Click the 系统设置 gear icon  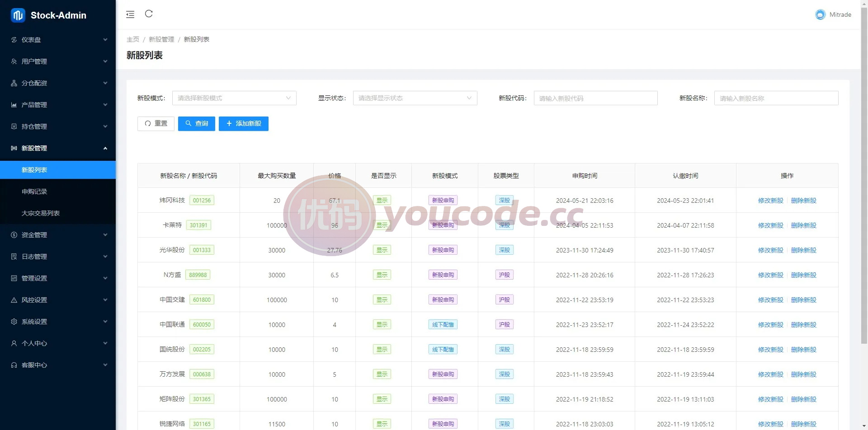(14, 322)
